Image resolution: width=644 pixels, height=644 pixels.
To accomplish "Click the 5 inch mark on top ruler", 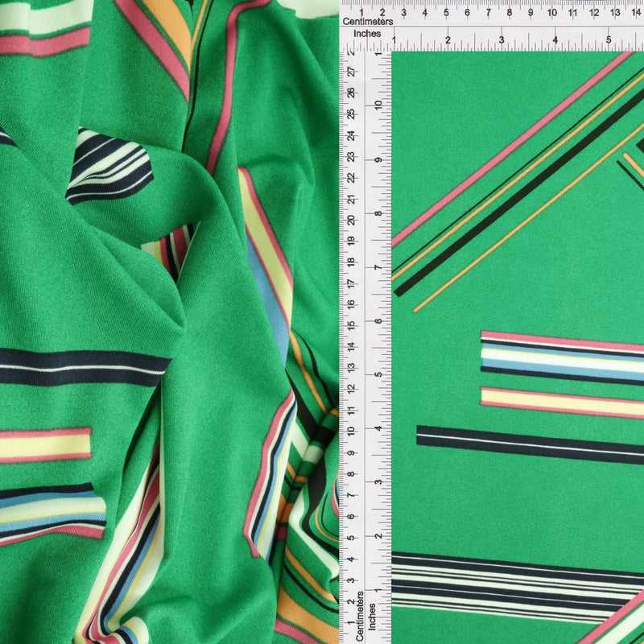I will click(x=609, y=39).
